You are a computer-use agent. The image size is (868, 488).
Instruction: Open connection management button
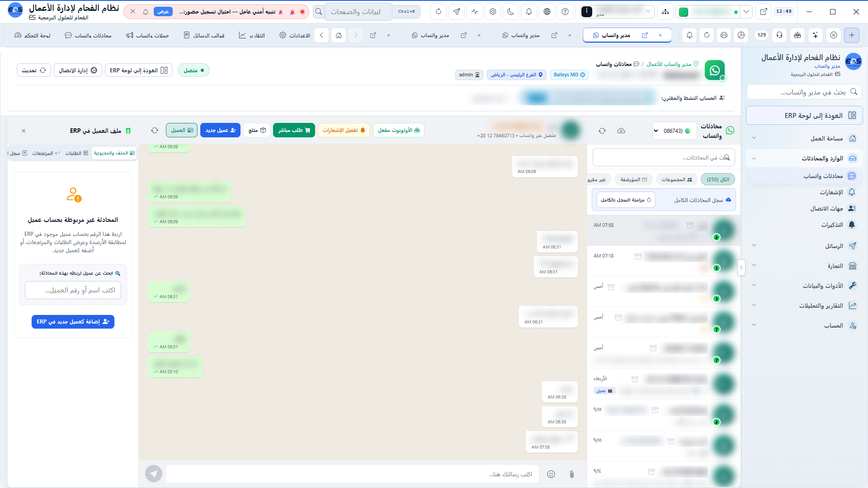[x=78, y=70]
